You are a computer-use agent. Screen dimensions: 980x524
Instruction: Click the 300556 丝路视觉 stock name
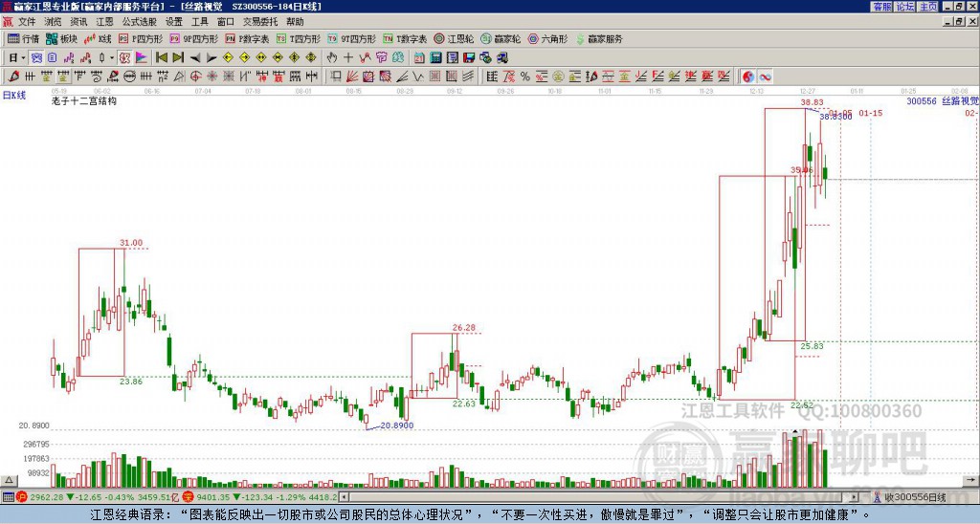point(943,100)
